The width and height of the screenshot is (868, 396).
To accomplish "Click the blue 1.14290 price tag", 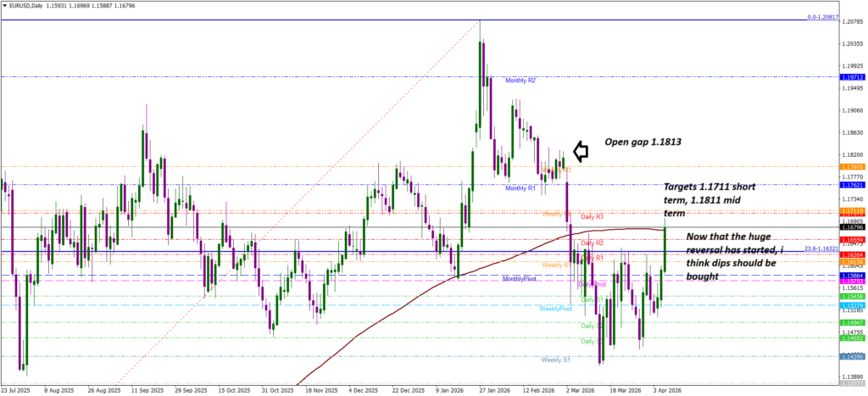I will pyautogui.click(x=851, y=357).
